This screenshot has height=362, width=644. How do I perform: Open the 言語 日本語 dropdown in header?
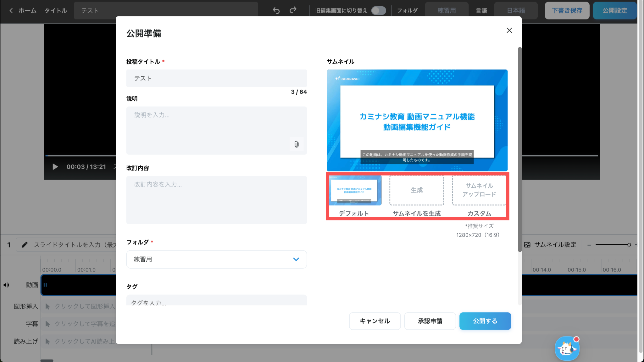516,11
